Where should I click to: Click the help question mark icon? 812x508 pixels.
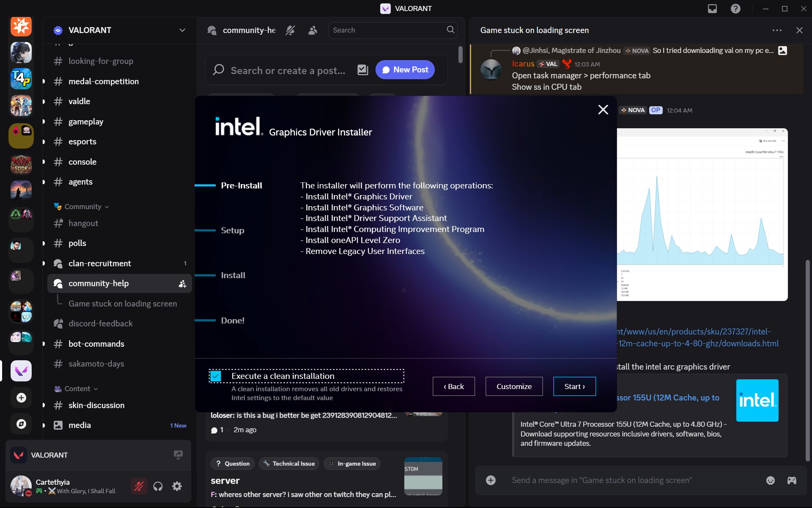pyautogui.click(x=735, y=8)
